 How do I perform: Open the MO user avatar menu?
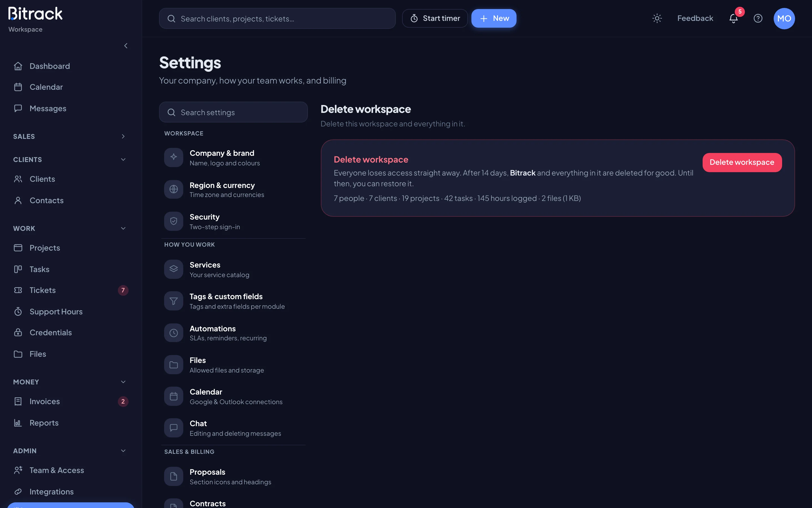click(784, 18)
